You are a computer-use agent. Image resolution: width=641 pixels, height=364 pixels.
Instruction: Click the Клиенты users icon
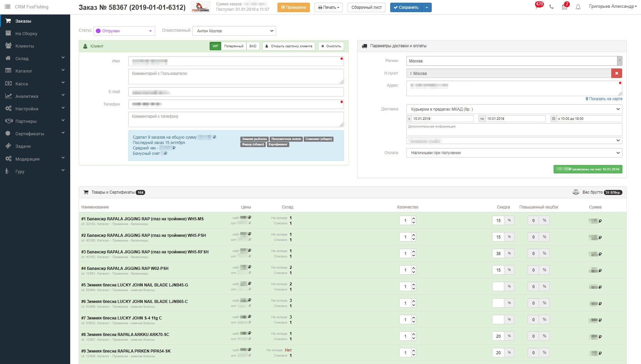point(8,46)
